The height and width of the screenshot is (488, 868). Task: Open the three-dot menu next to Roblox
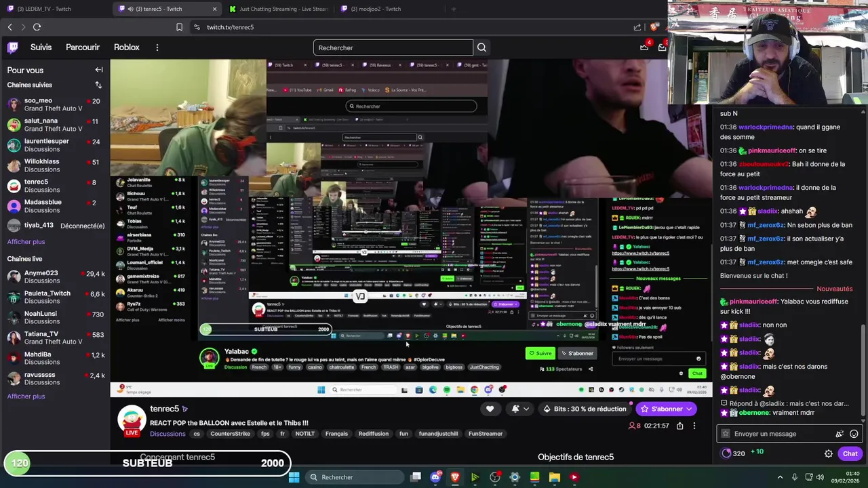(157, 47)
